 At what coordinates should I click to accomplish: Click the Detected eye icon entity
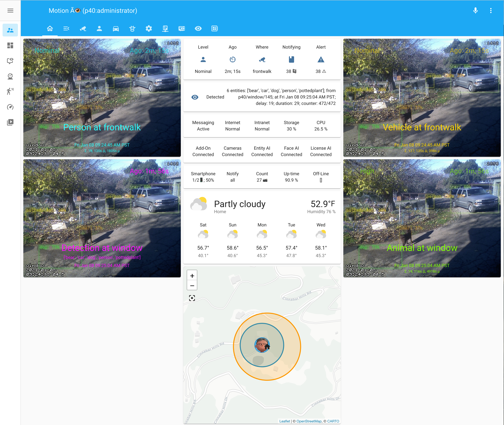(195, 97)
